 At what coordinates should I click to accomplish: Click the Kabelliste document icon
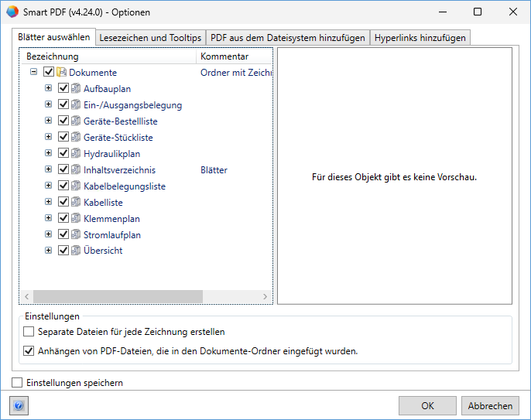pos(76,202)
